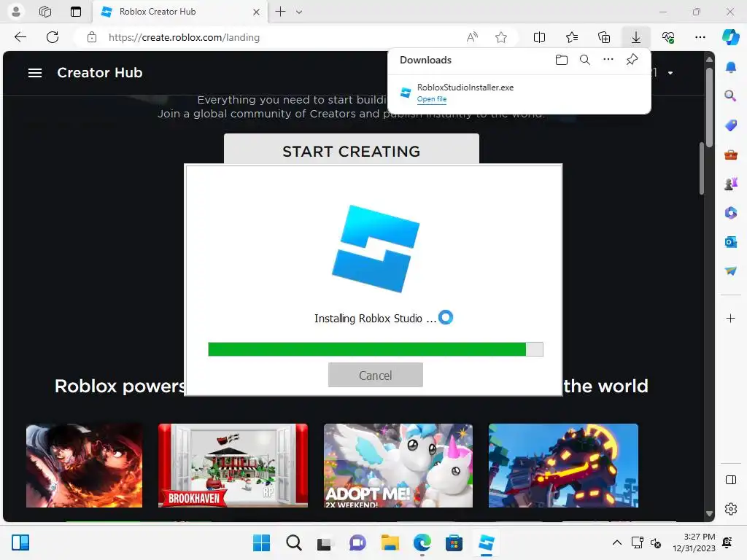
Task: Open the first anime game thumbnail
Action: click(85, 465)
